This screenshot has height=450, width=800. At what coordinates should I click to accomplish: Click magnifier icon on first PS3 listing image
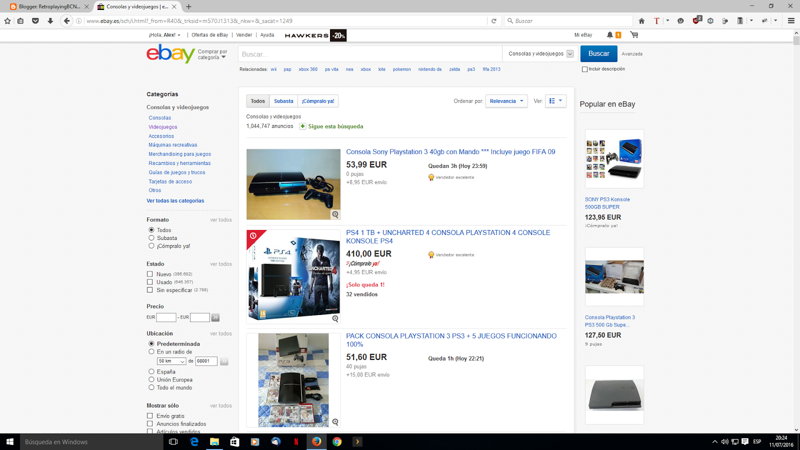pos(335,214)
